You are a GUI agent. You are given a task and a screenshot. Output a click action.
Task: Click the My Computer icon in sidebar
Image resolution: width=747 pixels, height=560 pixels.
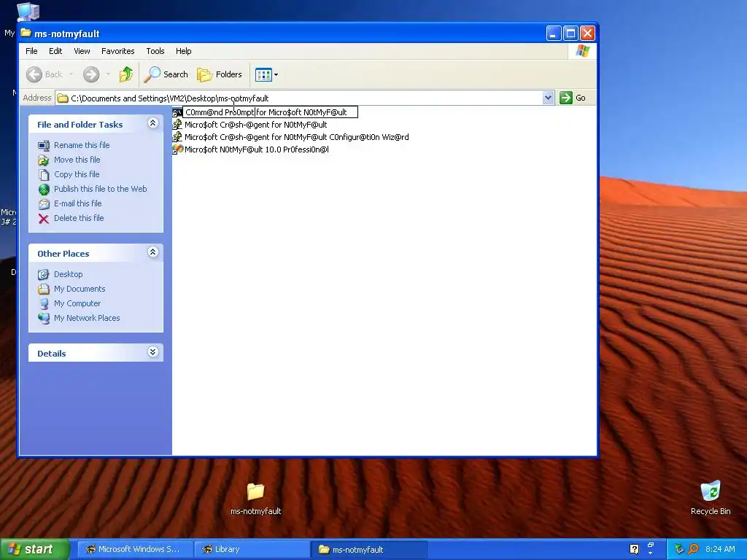[44, 303]
